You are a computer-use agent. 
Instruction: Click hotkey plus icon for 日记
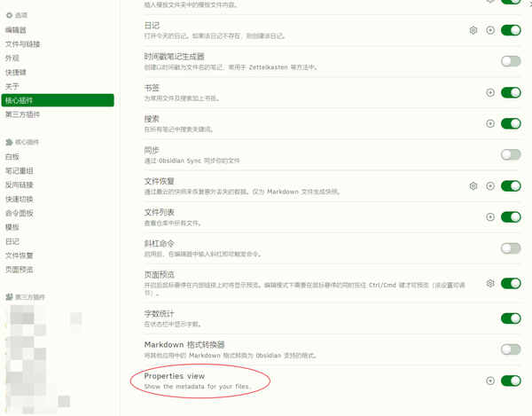point(490,30)
